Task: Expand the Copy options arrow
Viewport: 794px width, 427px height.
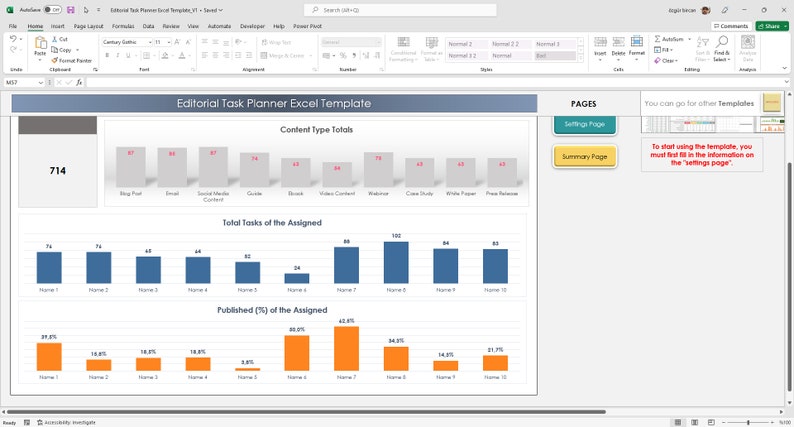Action: tap(77, 50)
